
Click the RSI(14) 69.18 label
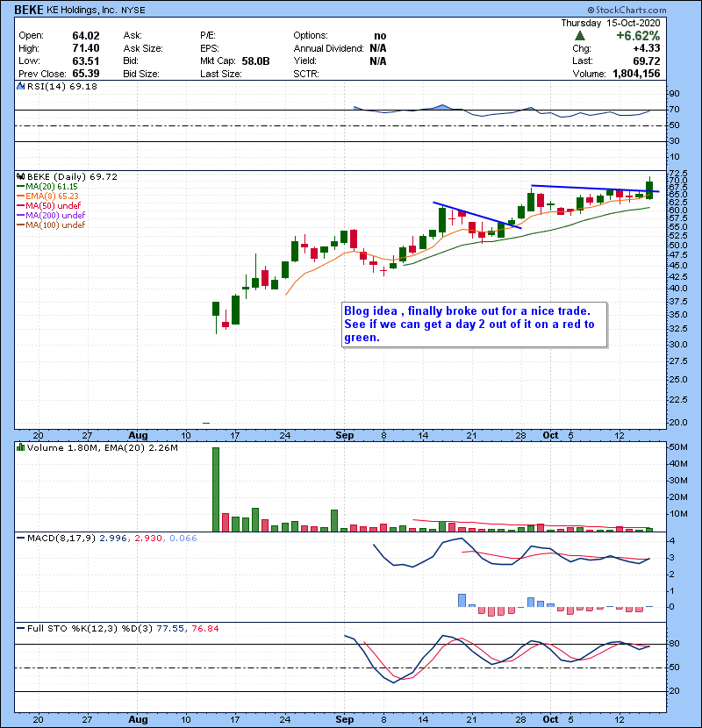(x=62, y=86)
